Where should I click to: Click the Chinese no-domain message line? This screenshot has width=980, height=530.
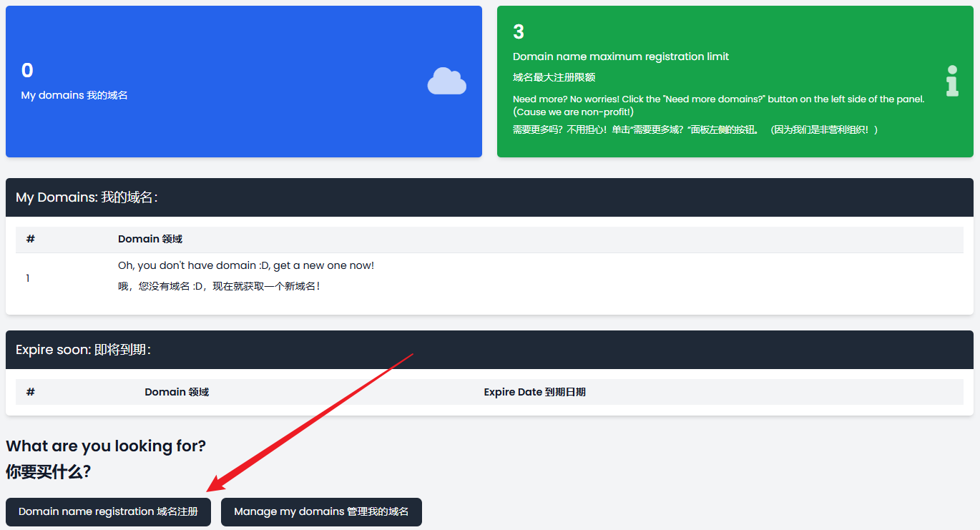point(219,286)
